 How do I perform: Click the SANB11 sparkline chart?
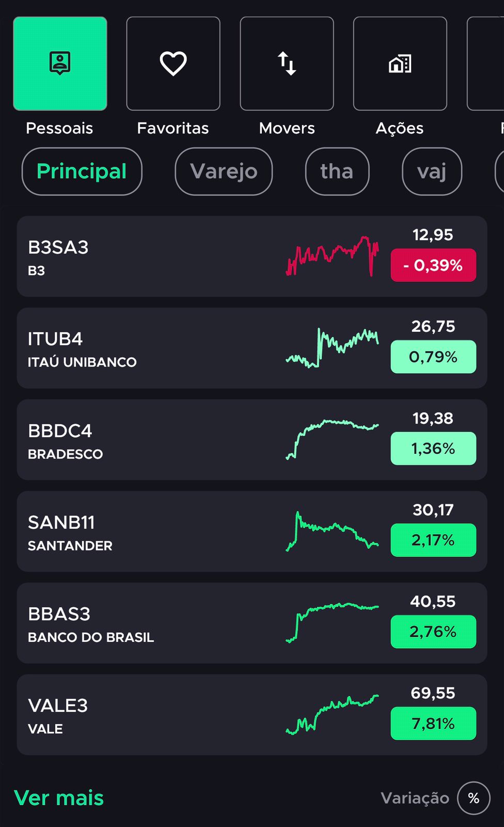332,531
